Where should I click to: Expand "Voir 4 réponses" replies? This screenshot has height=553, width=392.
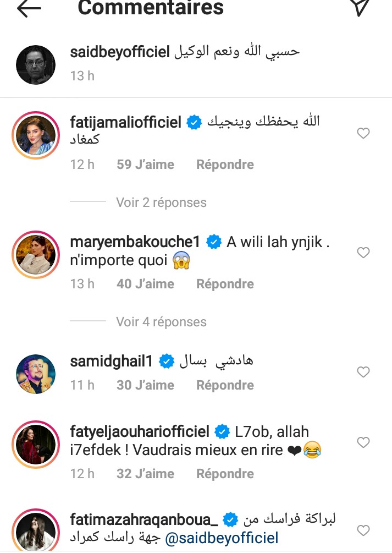(161, 322)
